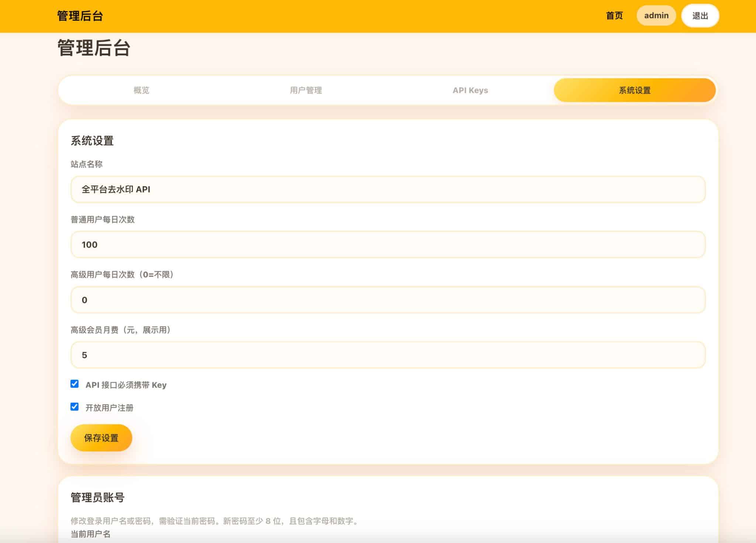This screenshot has width=756, height=543.
Task: Switch to the 用户管理 tab
Action: coord(306,90)
